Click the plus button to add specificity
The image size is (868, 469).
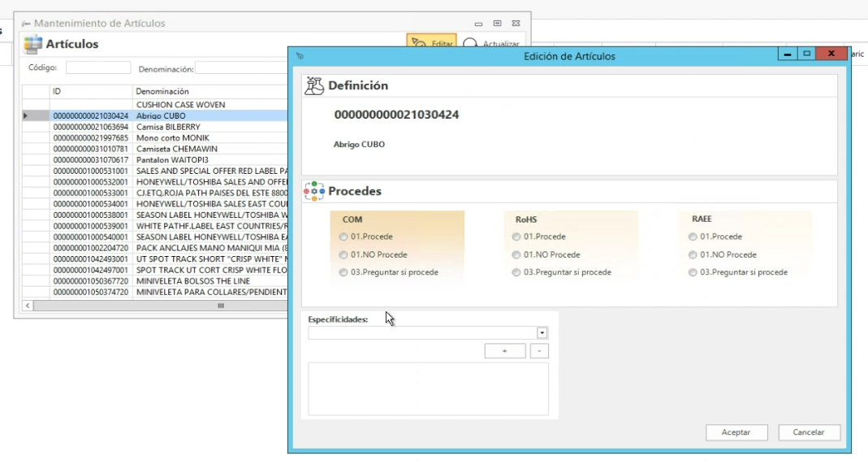504,351
